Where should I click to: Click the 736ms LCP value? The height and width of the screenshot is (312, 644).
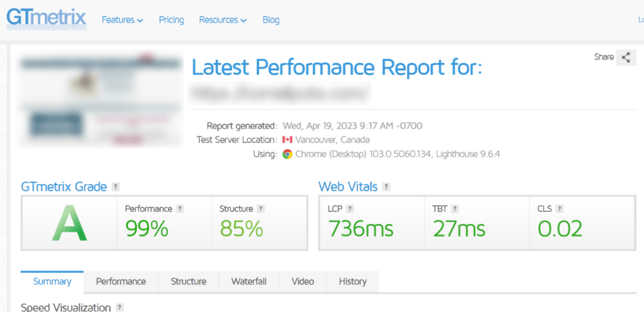[x=360, y=229]
